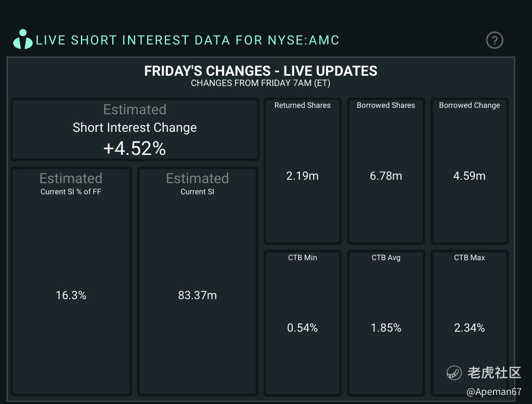This screenshot has height=404, width=532.
Task: Click the tiger community watermark icon
Action: [x=454, y=372]
